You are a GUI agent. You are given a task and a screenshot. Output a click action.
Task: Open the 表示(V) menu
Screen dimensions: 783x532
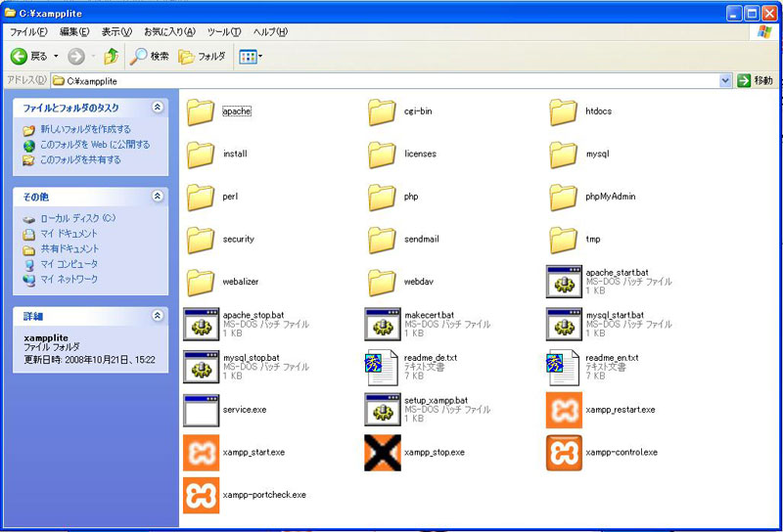pyautogui.click(x=116, y=32)
